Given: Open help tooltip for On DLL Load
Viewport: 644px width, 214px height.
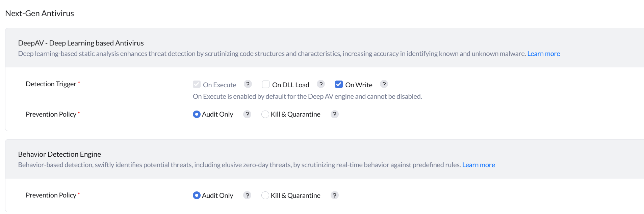Looking at the screenshot, I should 321,84.
